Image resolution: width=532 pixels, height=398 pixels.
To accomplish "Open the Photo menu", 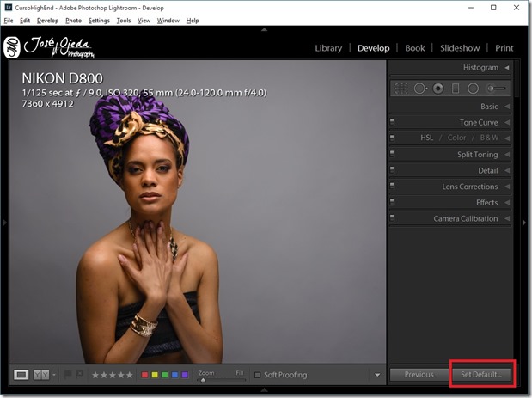I will 74,21.
